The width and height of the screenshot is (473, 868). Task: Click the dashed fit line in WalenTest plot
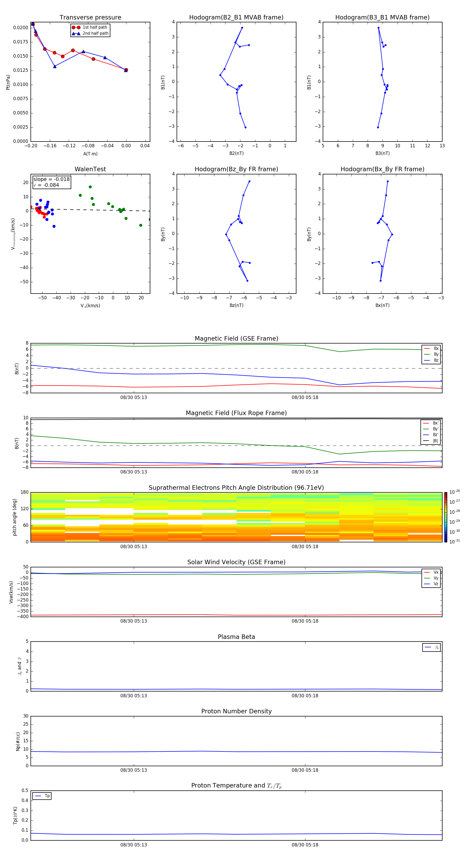tap(90, 210)
